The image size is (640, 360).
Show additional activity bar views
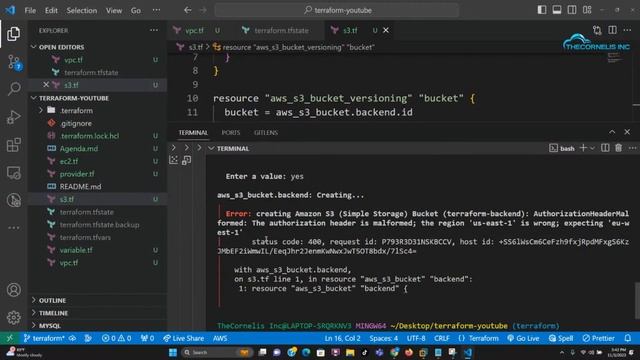(13, 228)
